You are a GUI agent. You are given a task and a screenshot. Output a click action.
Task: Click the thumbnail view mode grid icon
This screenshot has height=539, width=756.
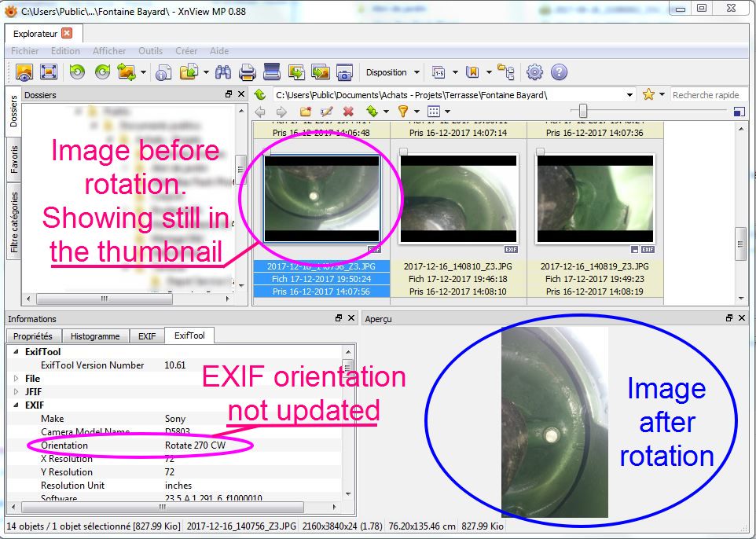[x=434, y=112]
